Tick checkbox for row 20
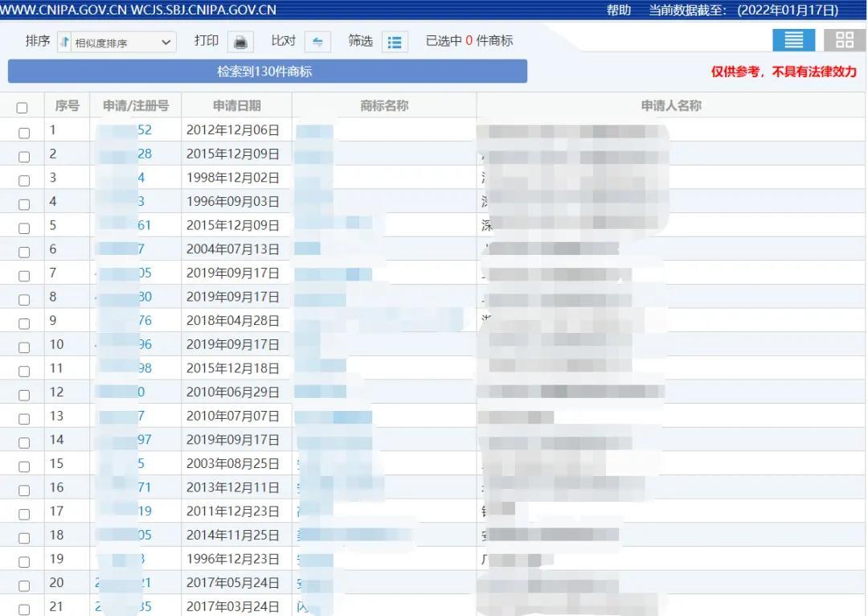Image resolution: width=868 pixels, height=616 pixels. point(24,585)
